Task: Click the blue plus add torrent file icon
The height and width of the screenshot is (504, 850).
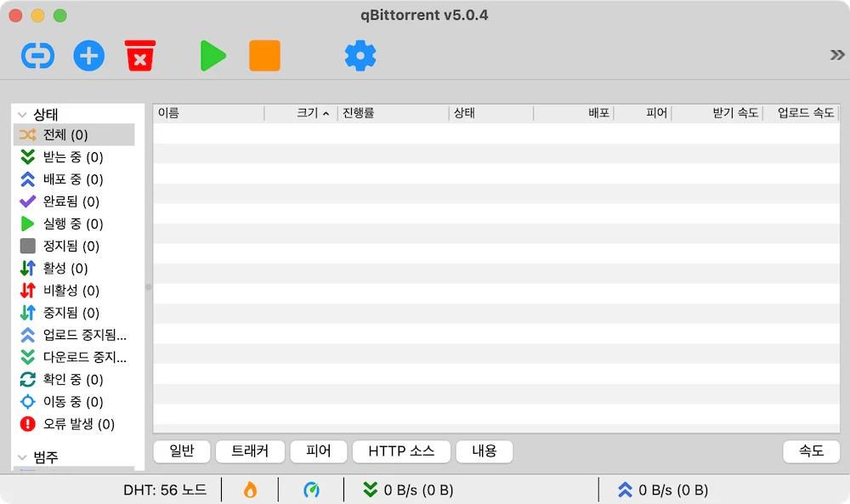Action: pos(89,55)
